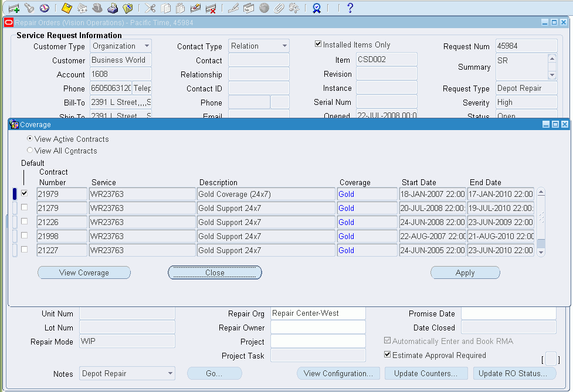This screenshot has height=392, width=573.
Task: Click contracts table scroll up arrow
Action: coord(541,192)
